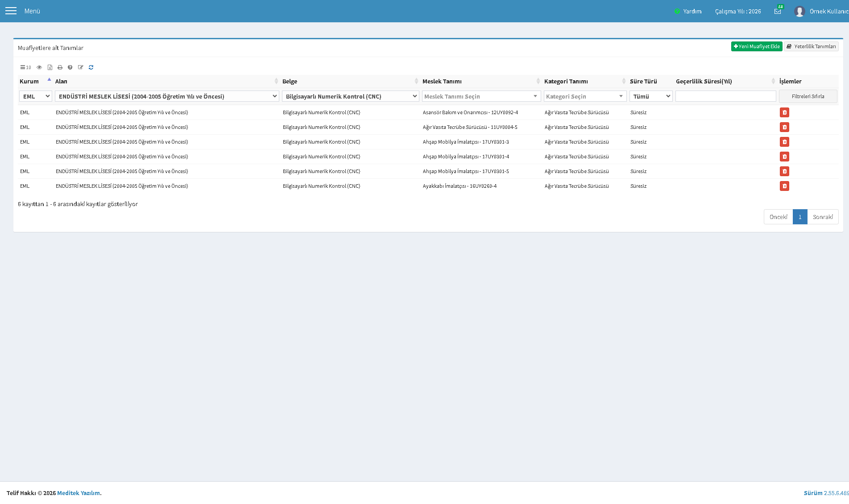Delete the Asansör Bakım ve Onarımcısı row
849x504 pixels.
click(x=784, y=112)
